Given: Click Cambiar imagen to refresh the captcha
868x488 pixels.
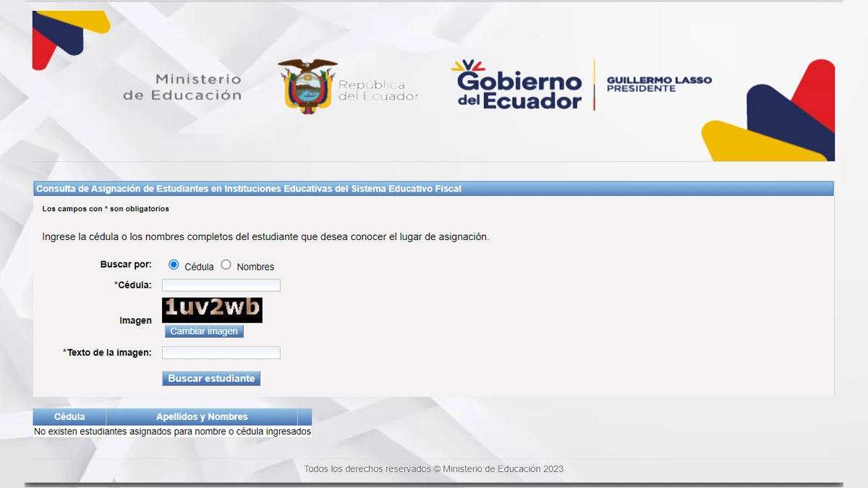Looking at the screenshot, I should point(204,331).
